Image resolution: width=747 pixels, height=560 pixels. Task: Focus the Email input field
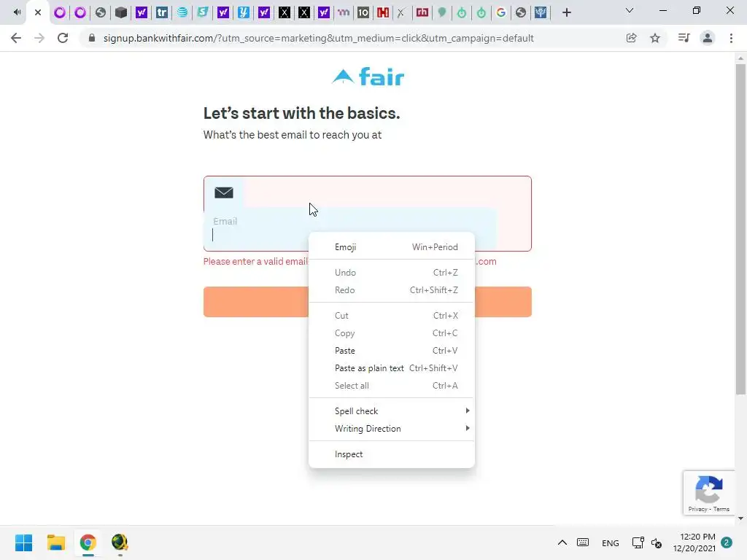coord(350,229)
